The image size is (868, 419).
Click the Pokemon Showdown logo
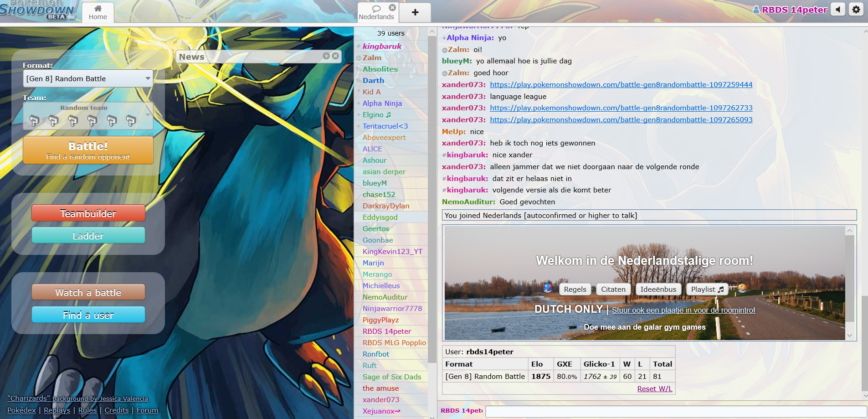point(38,10)
